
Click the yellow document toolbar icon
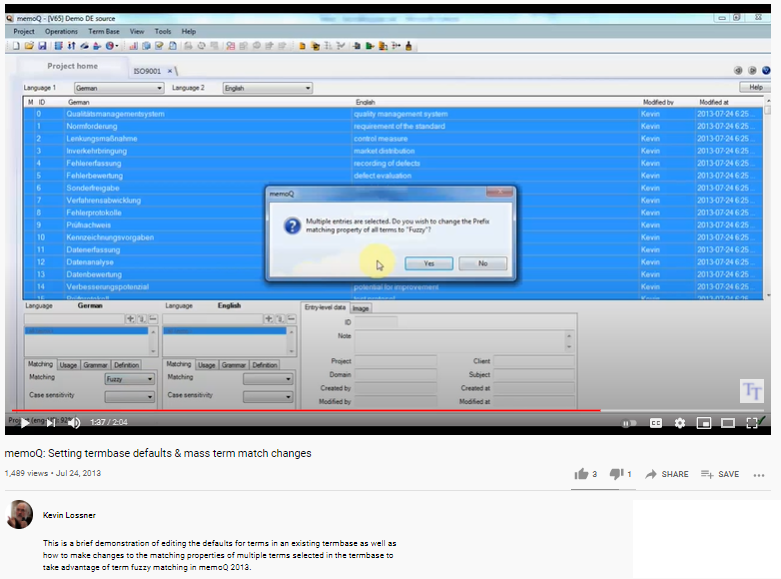click(302, 46)
